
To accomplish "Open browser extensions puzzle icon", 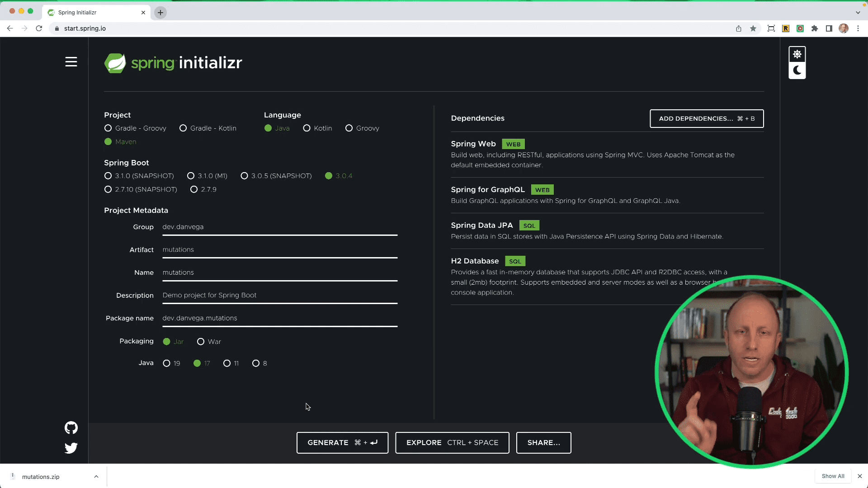I will pyautogui.click(x=815, y=28).
